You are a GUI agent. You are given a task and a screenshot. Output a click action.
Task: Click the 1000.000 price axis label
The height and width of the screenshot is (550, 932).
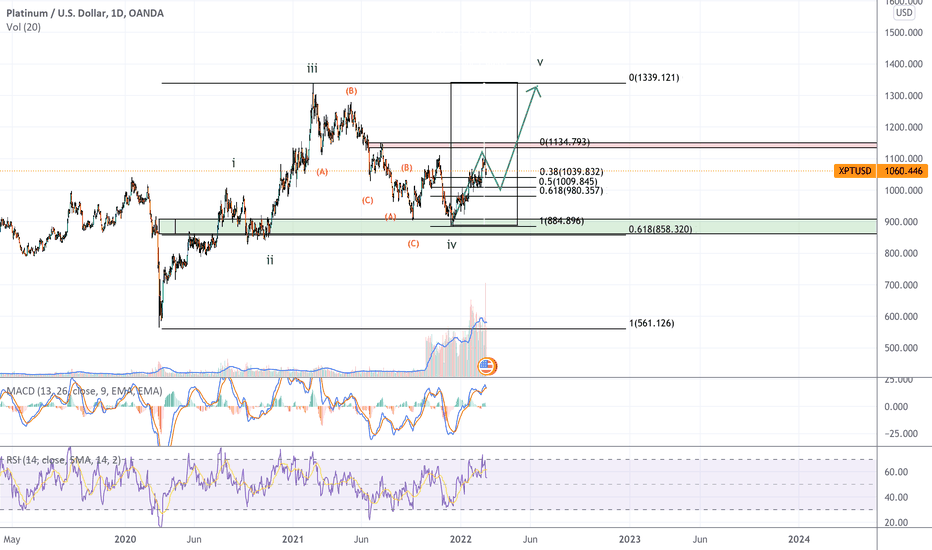click(x=903, y=190)
